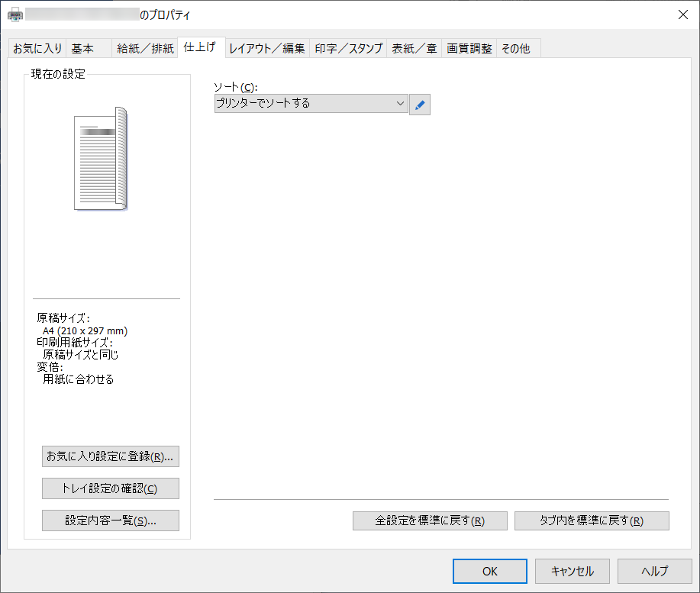Open the ソート dropdown list

[311, 104]
